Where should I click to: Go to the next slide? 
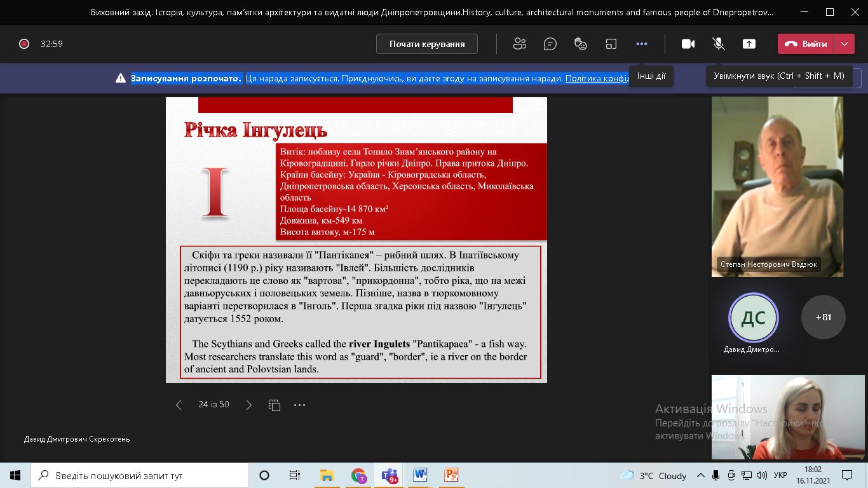pyautogui.click(x=249, y=405)
